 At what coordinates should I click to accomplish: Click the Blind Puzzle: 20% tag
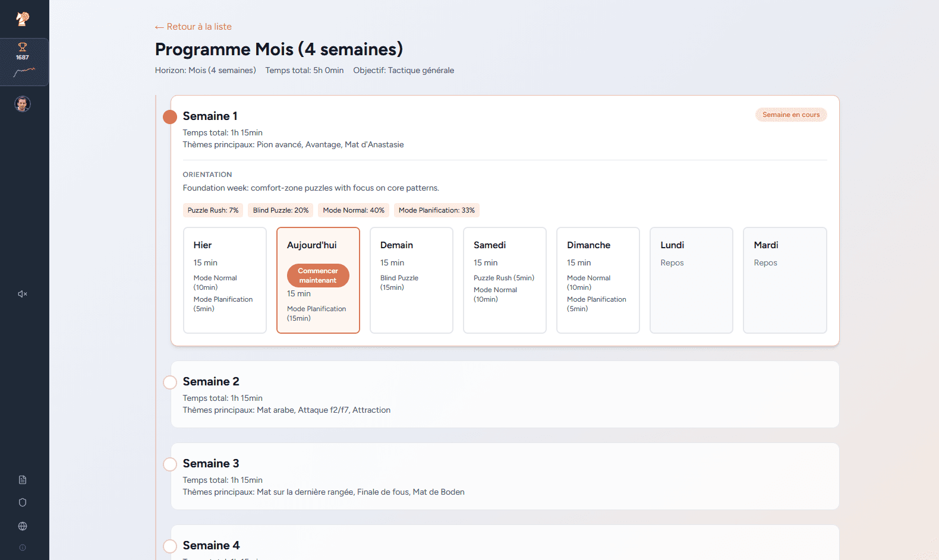pyautogui.click(x=281, y=210)
